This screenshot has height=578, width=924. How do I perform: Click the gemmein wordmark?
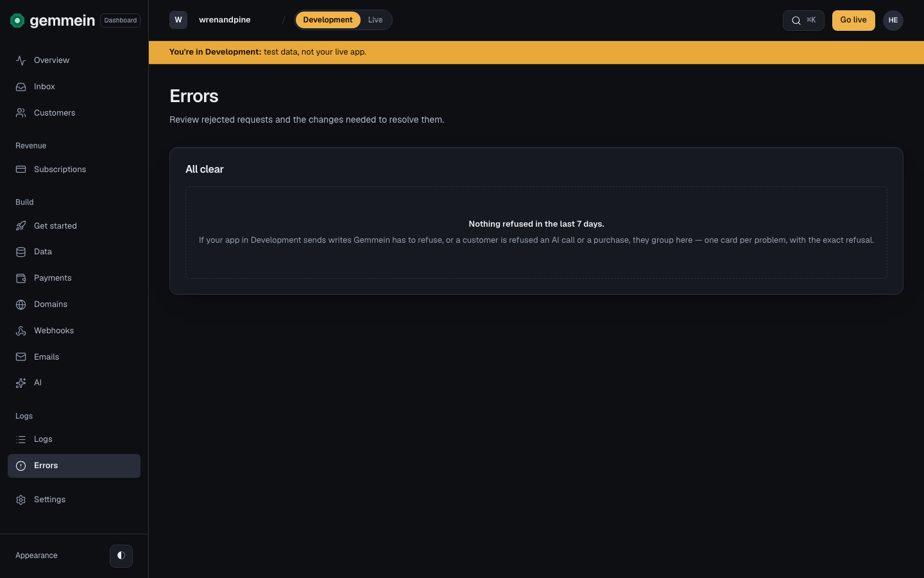[62, 21]
